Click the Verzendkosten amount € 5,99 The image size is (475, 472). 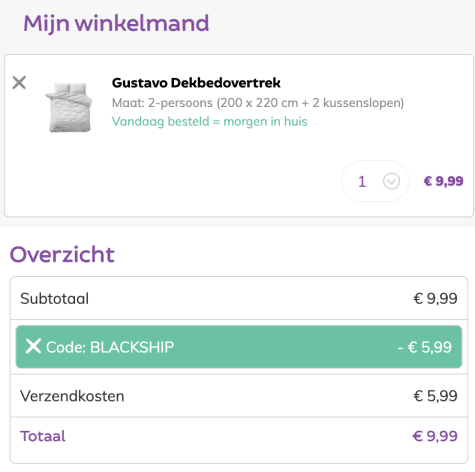[435, 396]
